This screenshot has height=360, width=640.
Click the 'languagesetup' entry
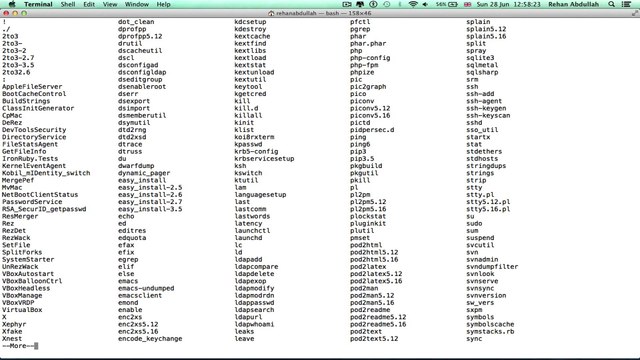pyautogui.click(x=260, y=195)
